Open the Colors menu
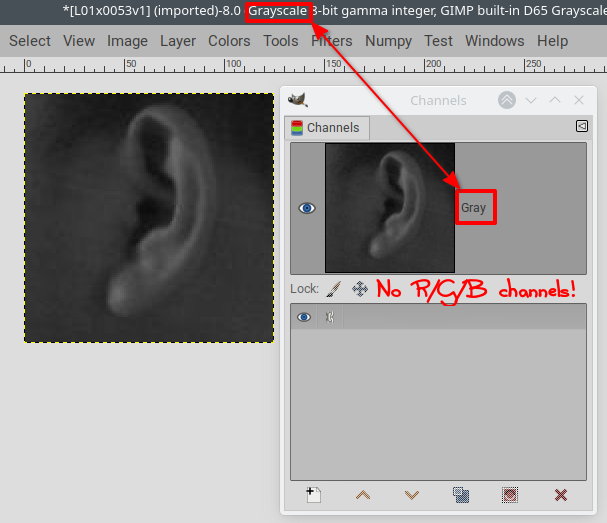This screenshot has width=607, height=523. point(229,41)
